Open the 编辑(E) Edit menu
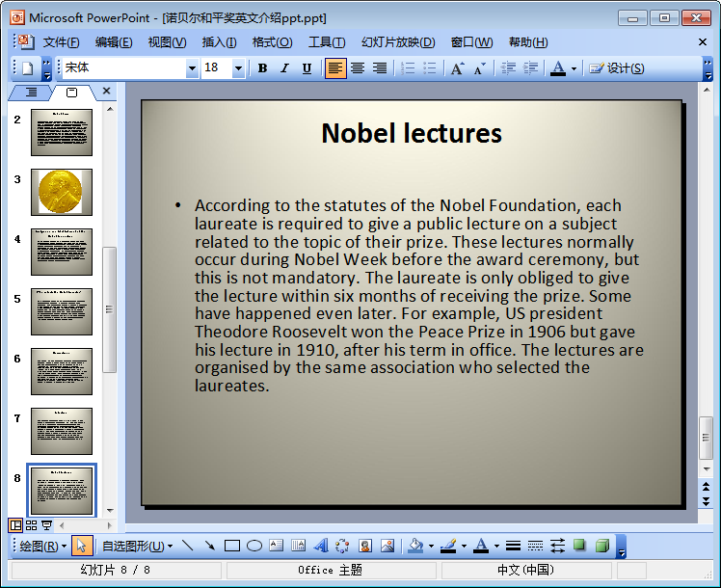The width and height of the screenshot is (721, 588). click(x=114, y=42)
